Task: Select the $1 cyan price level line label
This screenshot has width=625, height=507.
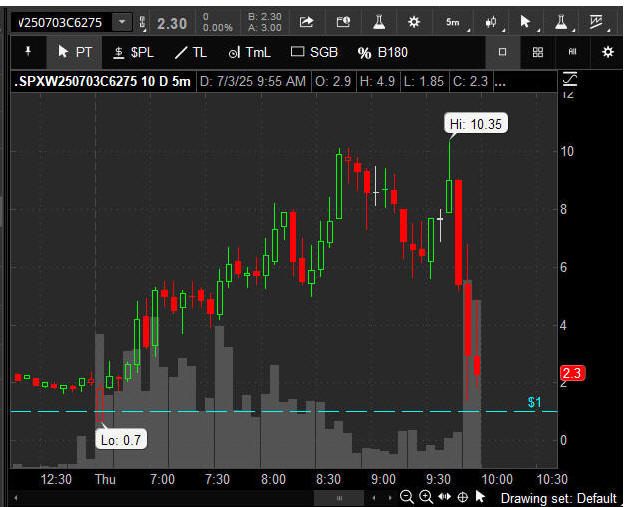Action: (535, 403)
